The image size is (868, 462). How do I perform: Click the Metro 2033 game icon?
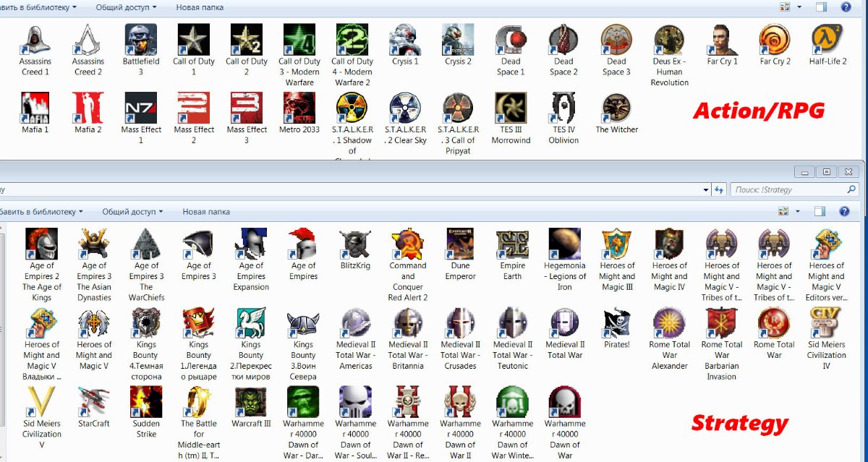pos(299,108)
